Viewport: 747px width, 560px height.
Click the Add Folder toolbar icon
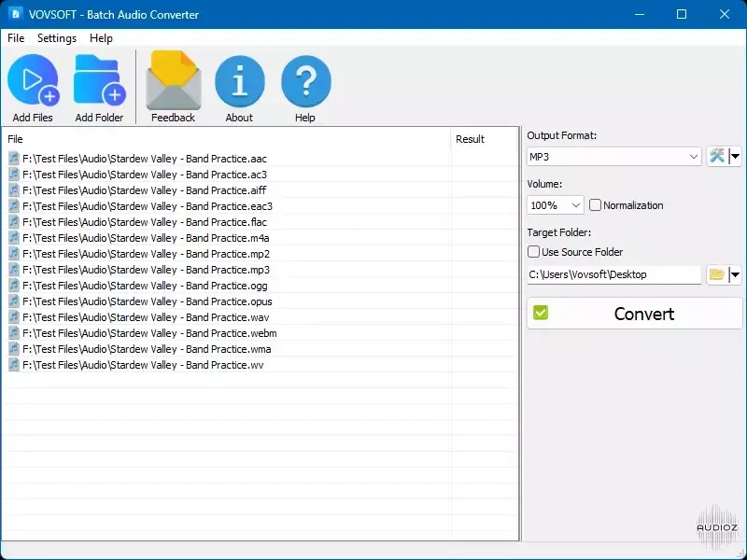point(99,79)
